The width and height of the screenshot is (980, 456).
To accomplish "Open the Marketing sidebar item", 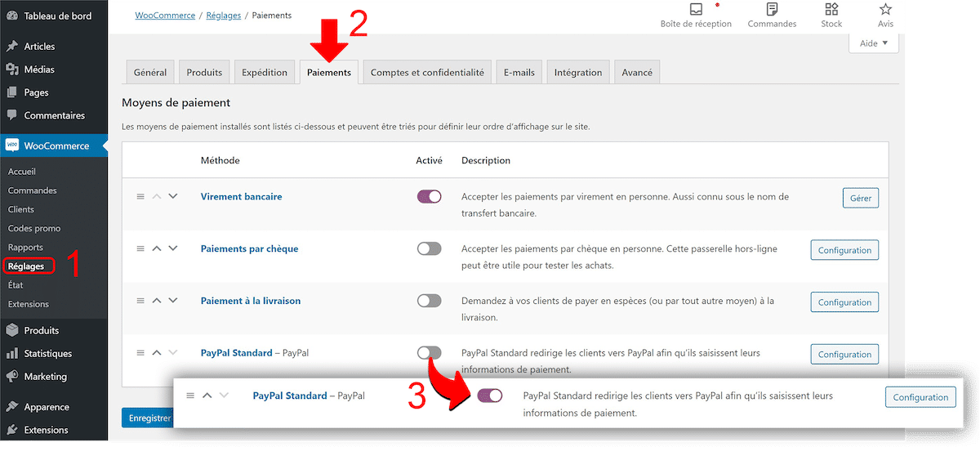I will tap(45, 377).
